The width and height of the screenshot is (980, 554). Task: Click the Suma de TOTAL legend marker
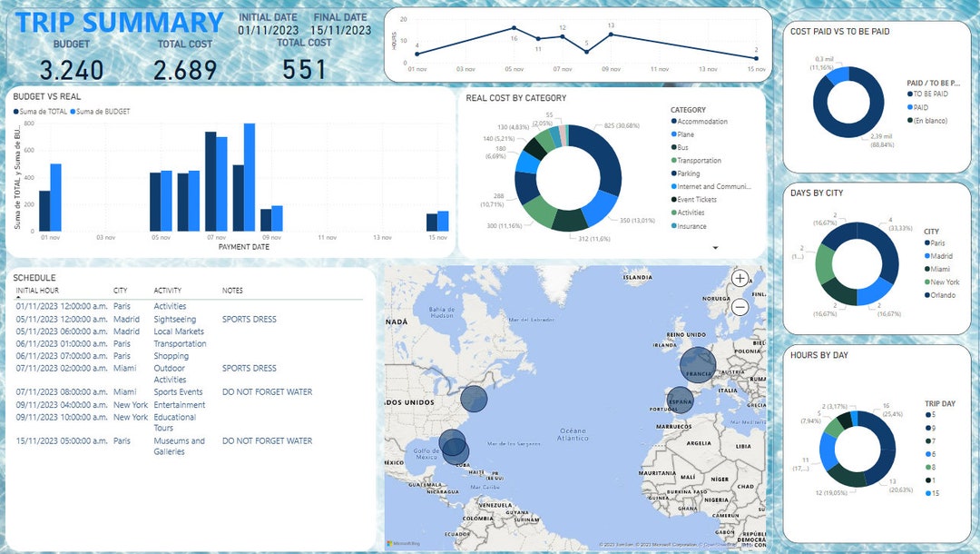tap(15, 111)
